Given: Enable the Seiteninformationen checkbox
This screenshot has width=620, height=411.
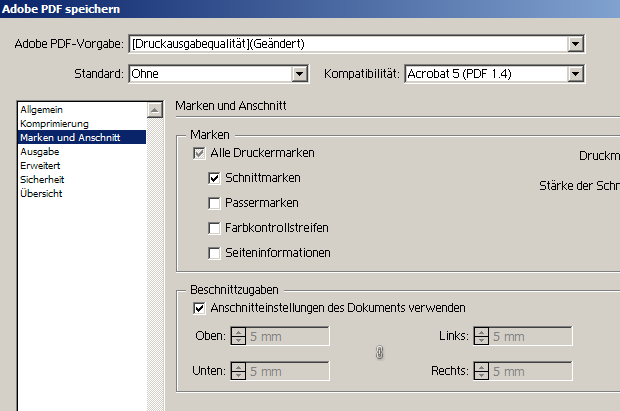Looking at the screenshot, I should pos(214,253).
